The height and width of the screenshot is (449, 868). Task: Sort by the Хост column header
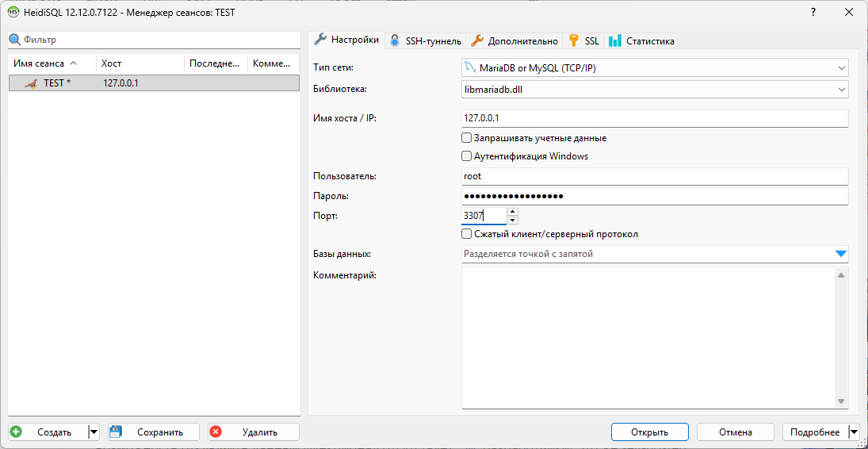140,63
